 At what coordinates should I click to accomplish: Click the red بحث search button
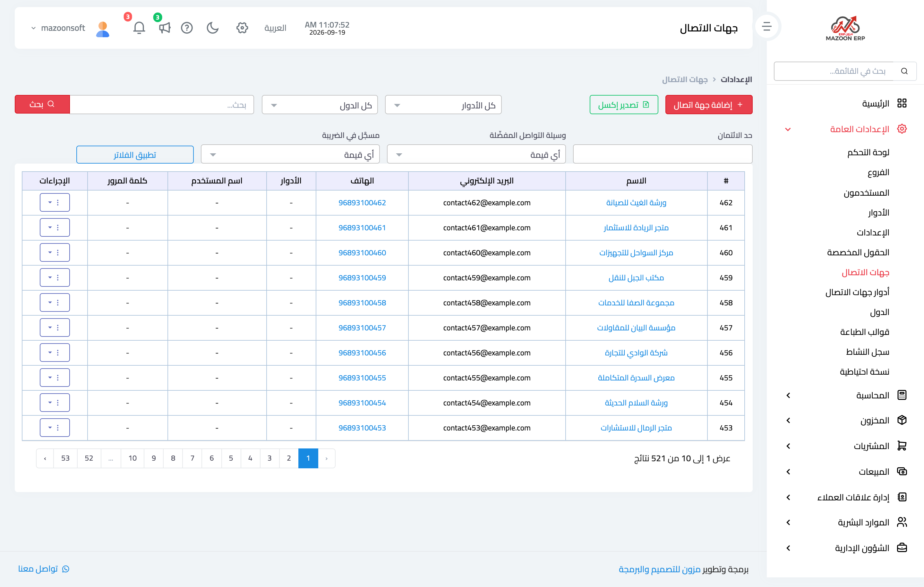pyautogui.click(x=42, y=104)
